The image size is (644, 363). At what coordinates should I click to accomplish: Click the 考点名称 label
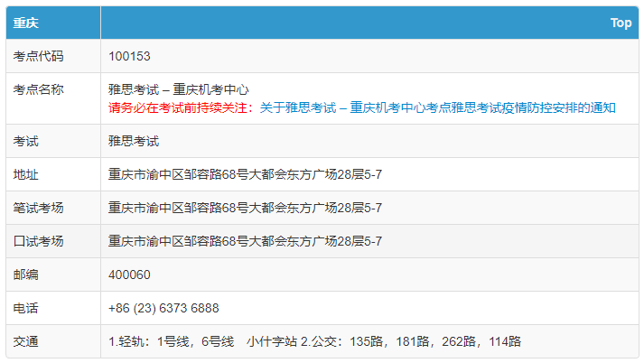[x=38, y=89]
